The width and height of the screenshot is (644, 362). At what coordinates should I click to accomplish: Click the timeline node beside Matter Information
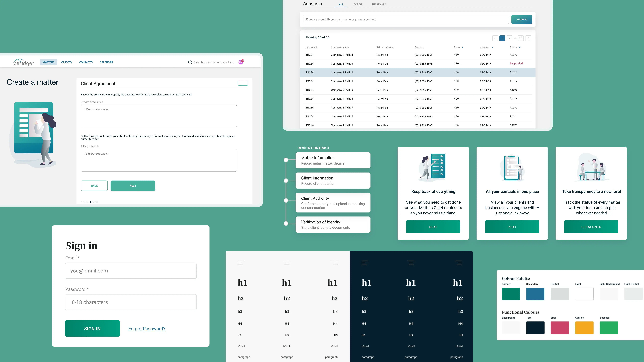[286, 160]
